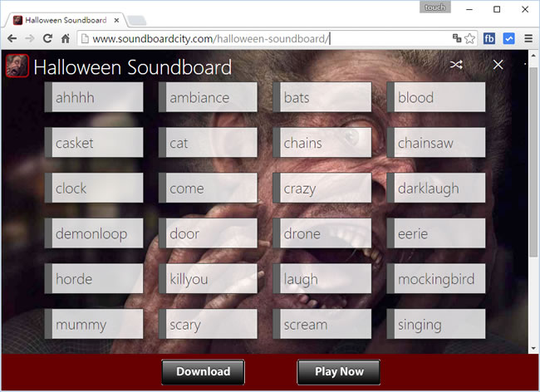Go to the browser home page
Viewport: 540px width, 392px height.
pos(66,38)
